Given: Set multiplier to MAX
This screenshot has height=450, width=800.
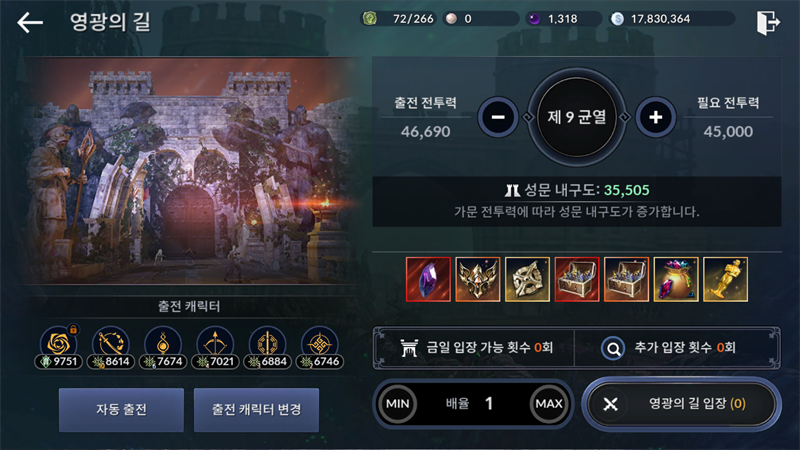Looking at the screenshot, I should click(x=549, y=404).
